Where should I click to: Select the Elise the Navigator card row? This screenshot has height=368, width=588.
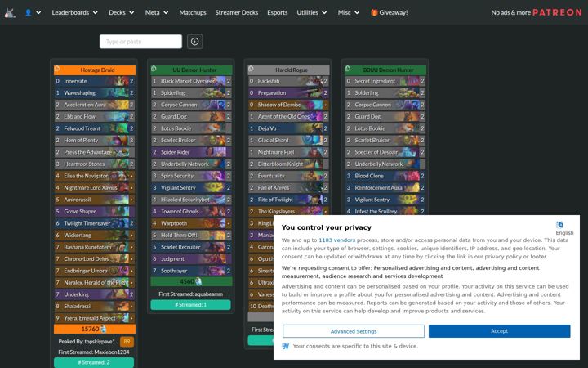coord(95,176)
